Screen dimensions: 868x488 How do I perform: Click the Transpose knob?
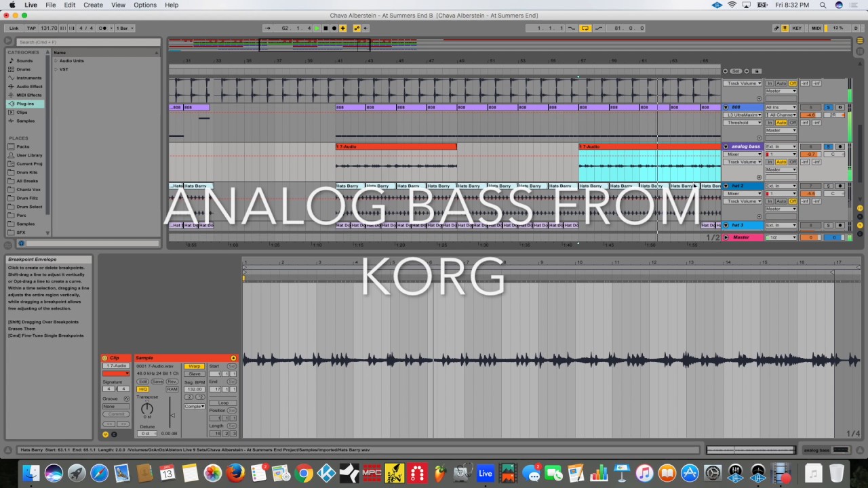tap(147, 409)
